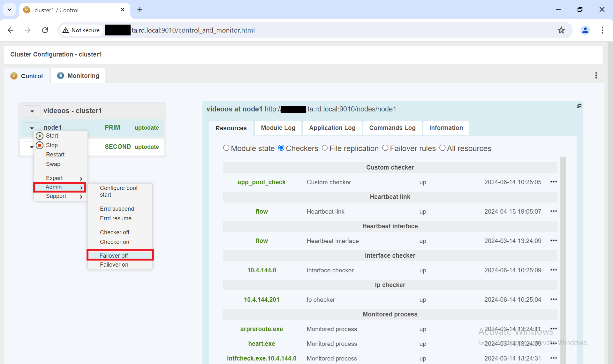The height and width of the screenshot is (364, 613).
Task: Expand the Support submenu
Action: coord(81,197)
